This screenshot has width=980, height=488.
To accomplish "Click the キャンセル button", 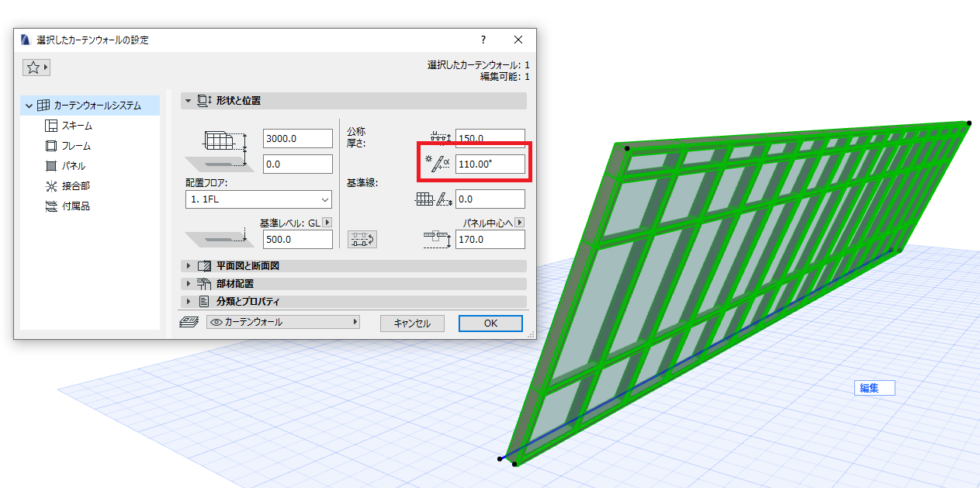I will tap(412, 324).
